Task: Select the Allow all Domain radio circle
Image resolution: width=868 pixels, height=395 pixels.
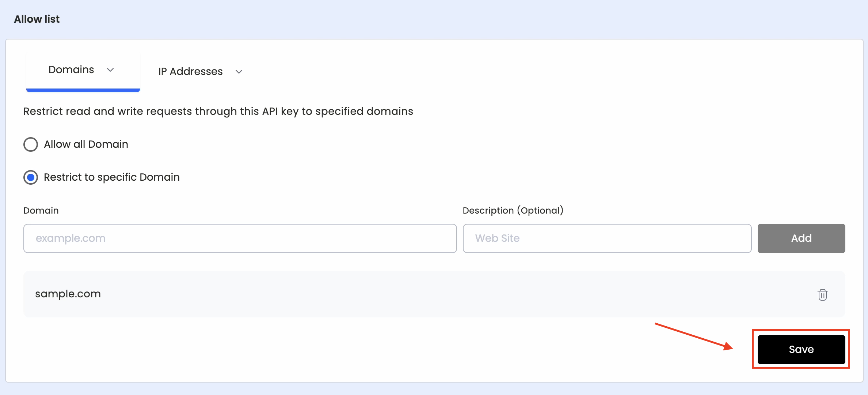Action: click(x=31, y=144)
